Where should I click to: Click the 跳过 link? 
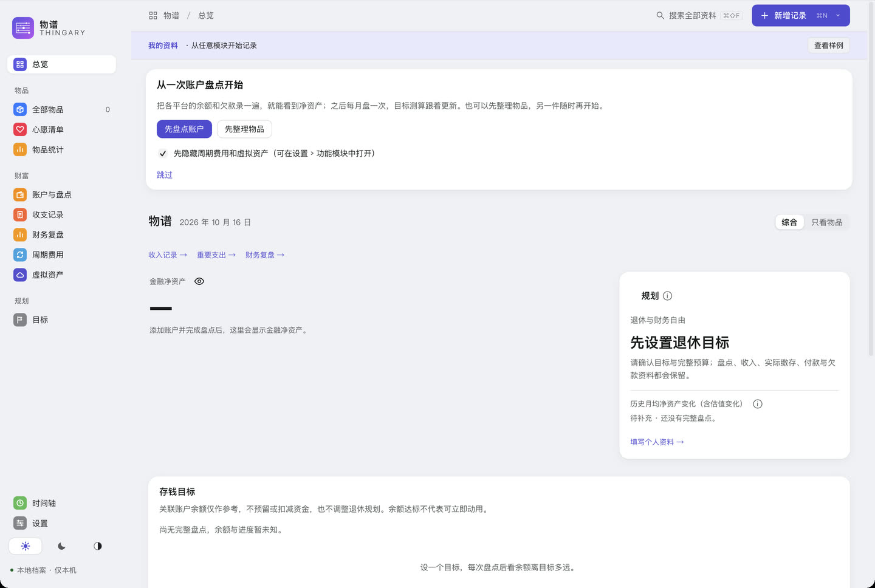[x=165, y=175]
